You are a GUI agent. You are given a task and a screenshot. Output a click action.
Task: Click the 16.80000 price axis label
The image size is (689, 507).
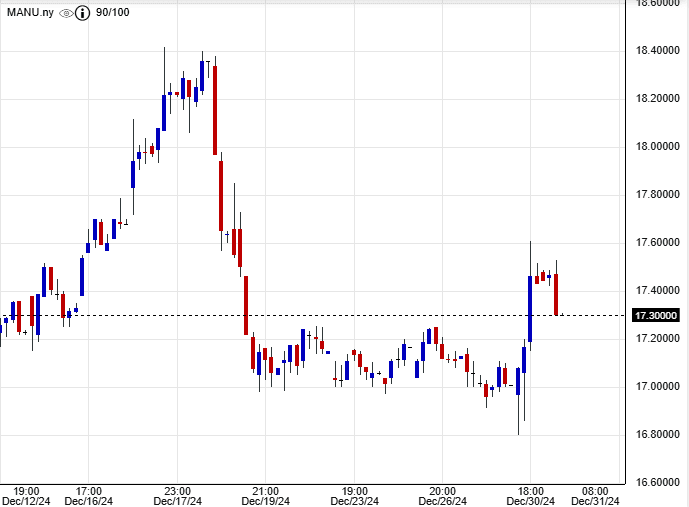pyautogui.click(x=656, y=435)
